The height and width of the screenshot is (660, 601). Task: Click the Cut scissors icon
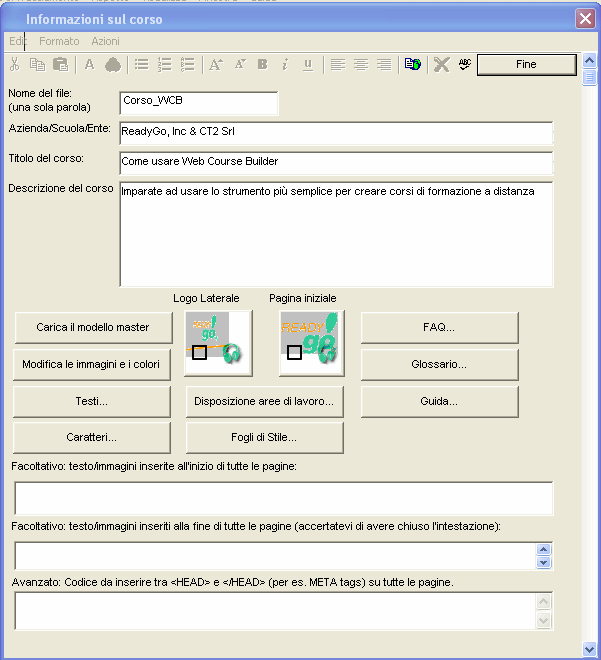[x=15, y=64]
